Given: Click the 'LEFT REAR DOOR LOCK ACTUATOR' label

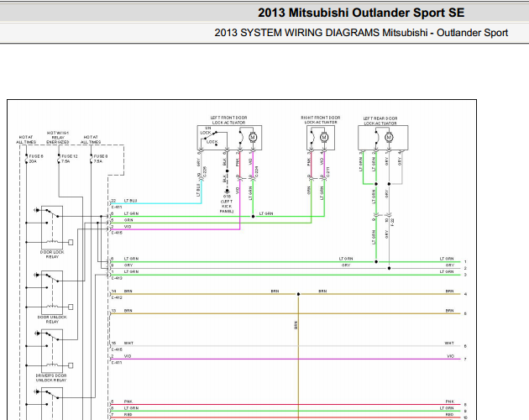Looking at the screenshot, I should [x=380, y=121].
